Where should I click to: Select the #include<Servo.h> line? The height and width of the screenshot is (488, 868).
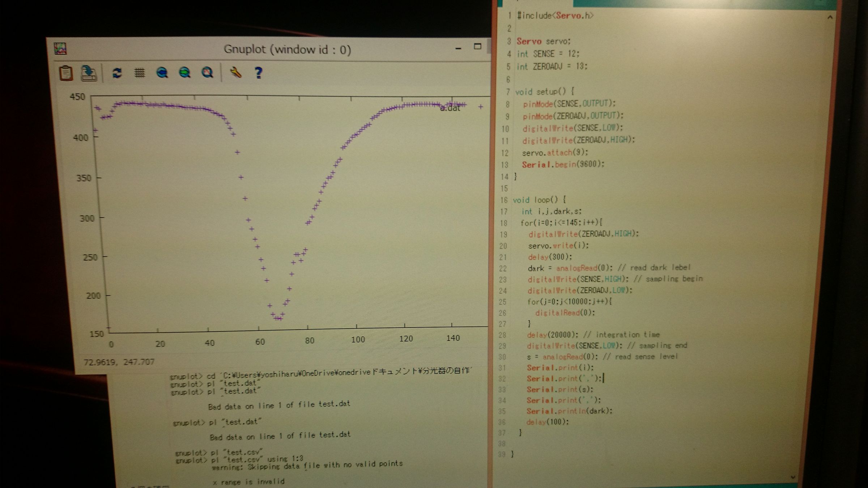553,16
